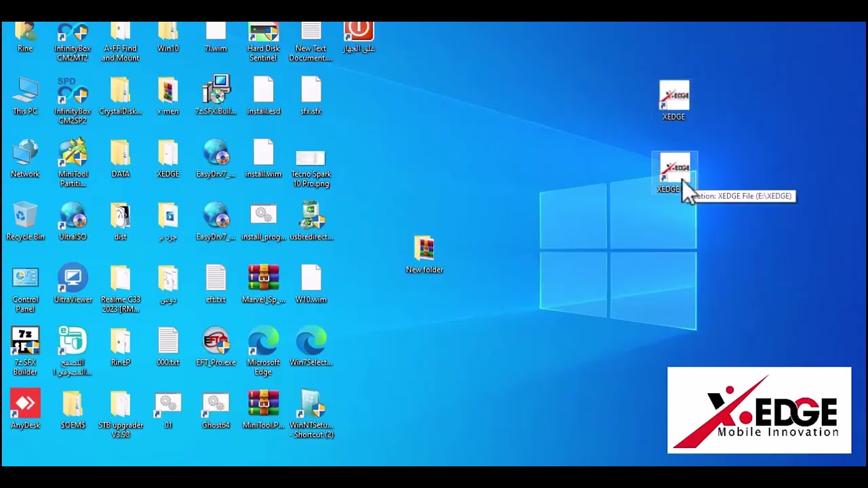Launch Hard Disk Sentinel shortcut
The image size is (868, 488).
(x=263, y=42)
